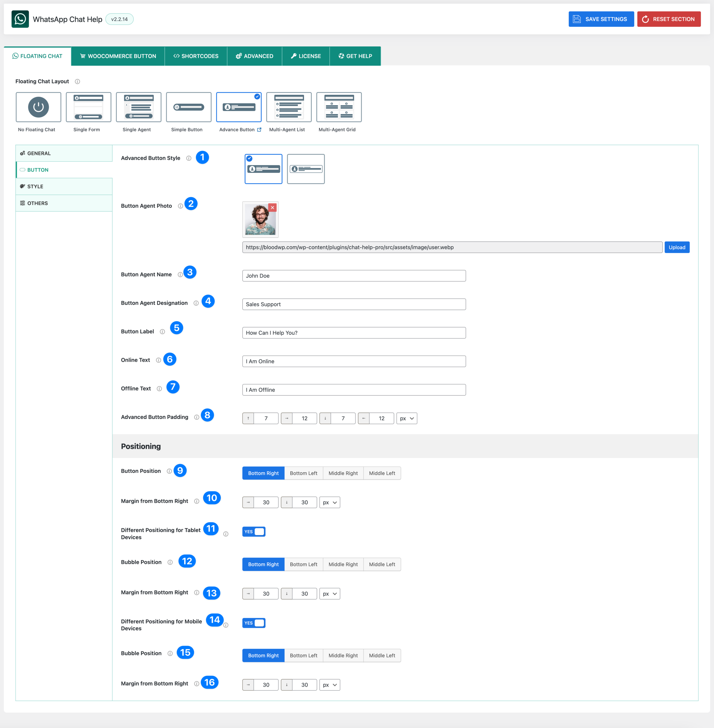Image resolution: width=714 pixels, height=728 pixels.
Task: Select the No Floating Chat layout icon
Action: point(38,107)
